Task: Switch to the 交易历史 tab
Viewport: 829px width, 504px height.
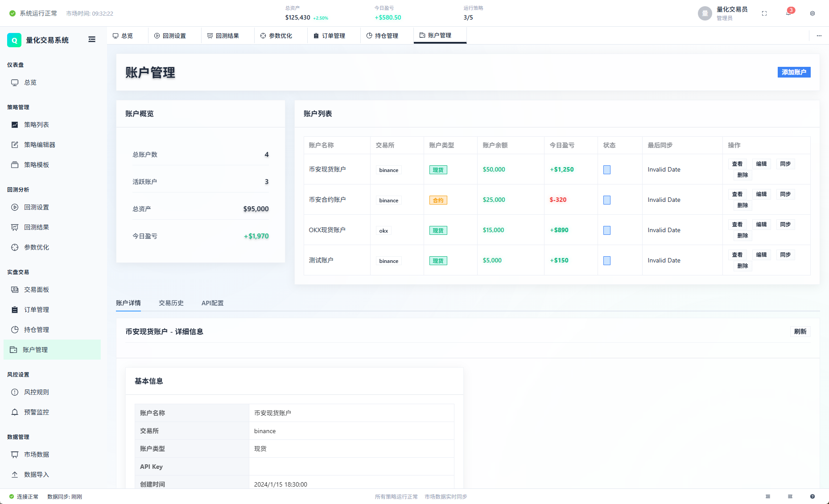Action: pos(171,303)
